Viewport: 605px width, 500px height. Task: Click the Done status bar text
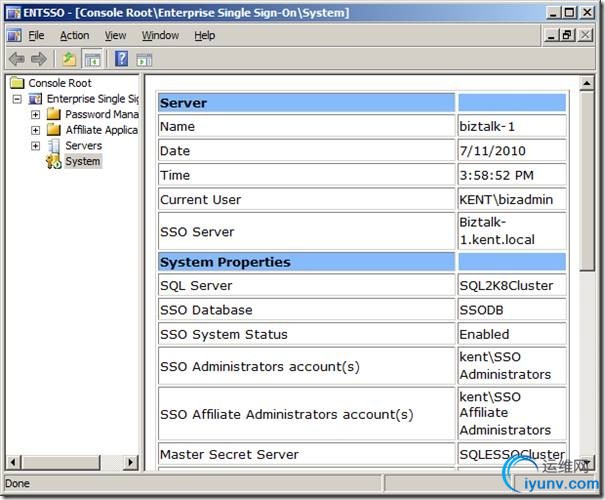17,483
